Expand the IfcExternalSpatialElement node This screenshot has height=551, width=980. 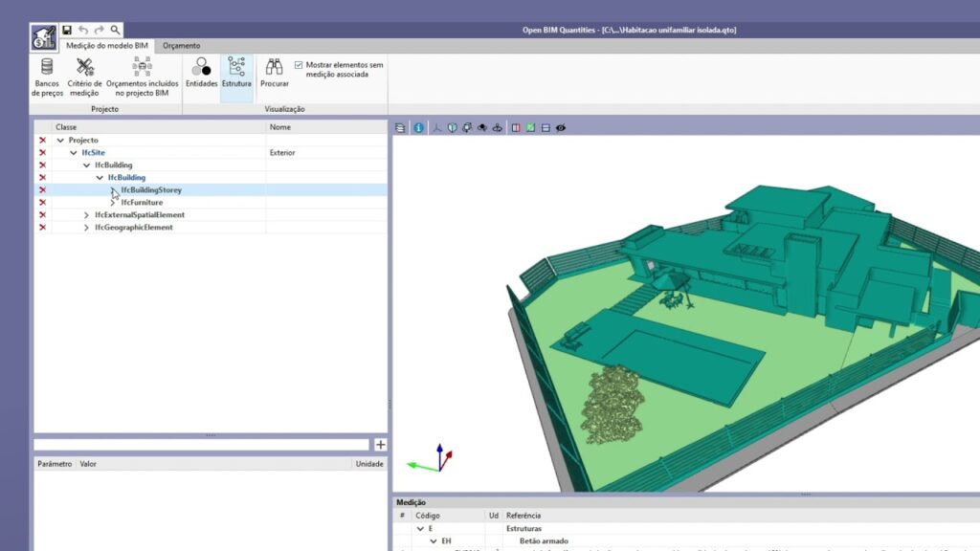click(87, 215)
